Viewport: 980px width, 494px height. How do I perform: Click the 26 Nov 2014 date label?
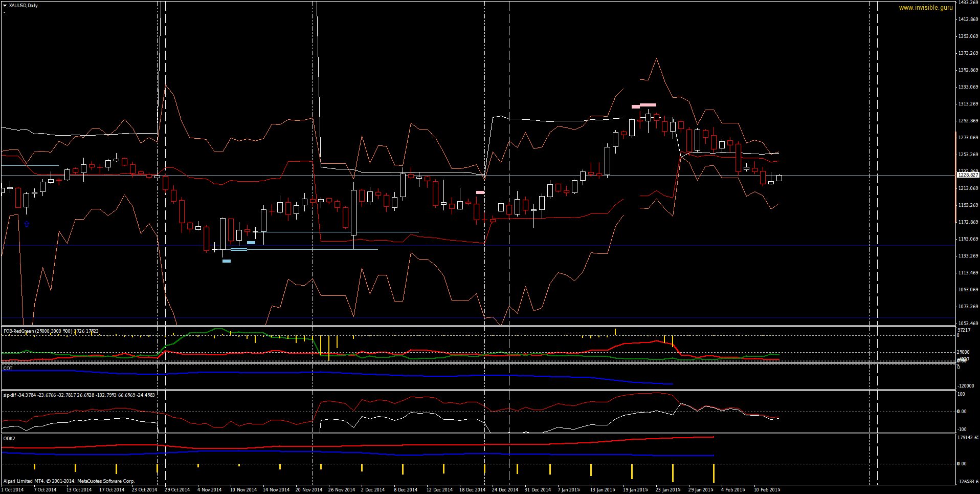click(342, 490)
